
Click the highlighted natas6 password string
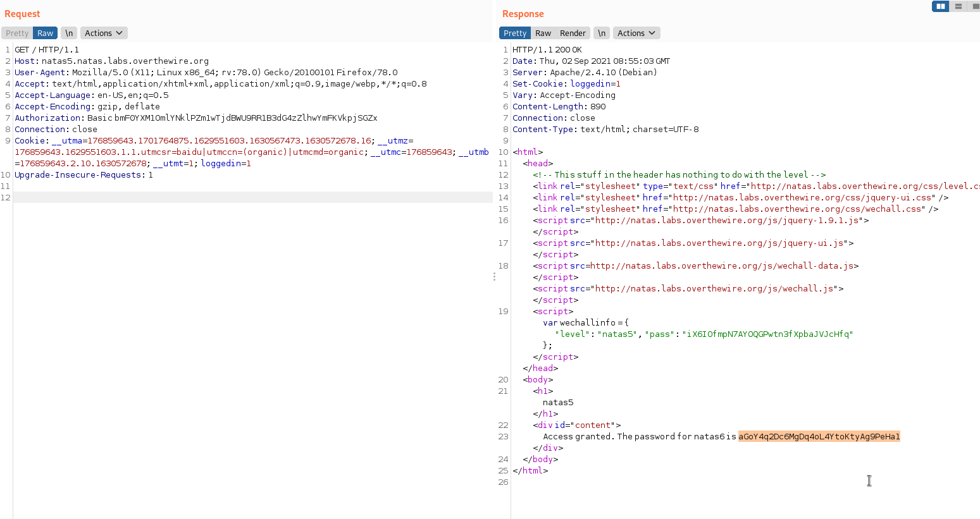[x=819, y=437]
